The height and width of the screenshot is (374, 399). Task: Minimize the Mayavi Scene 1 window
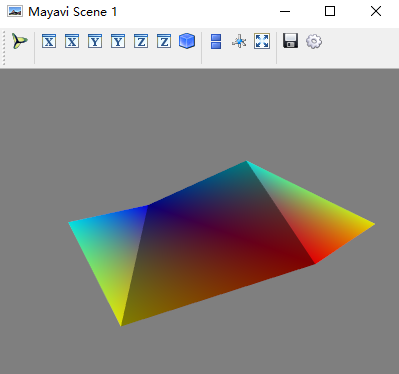[x=285, y=11]
